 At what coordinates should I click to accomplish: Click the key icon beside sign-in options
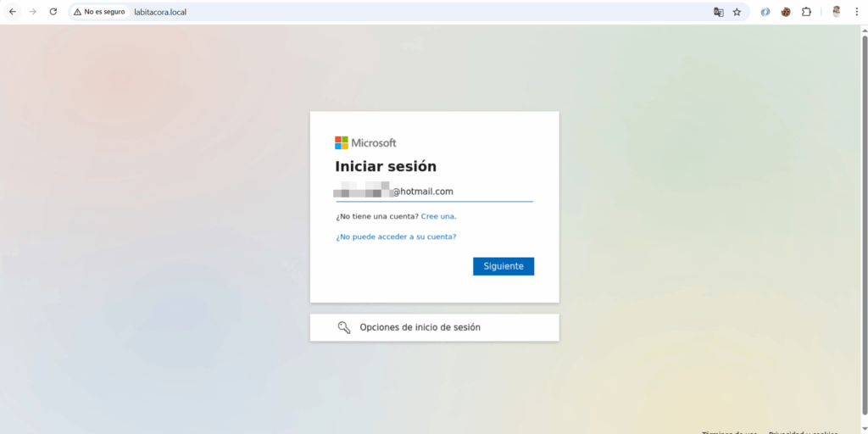click(344, 327)
